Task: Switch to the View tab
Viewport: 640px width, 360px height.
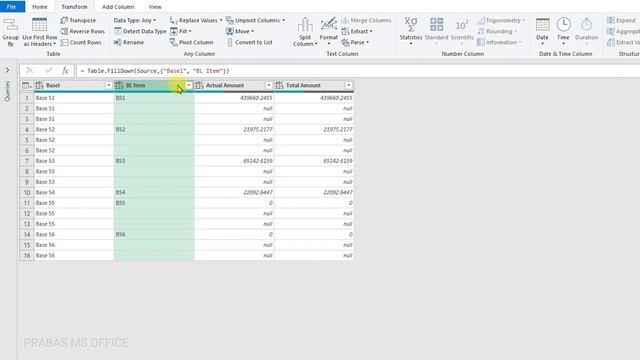Action: 155,7
